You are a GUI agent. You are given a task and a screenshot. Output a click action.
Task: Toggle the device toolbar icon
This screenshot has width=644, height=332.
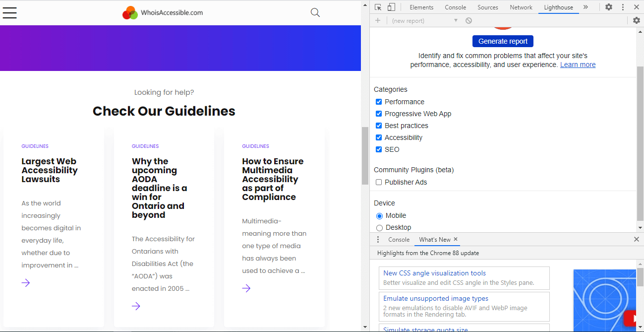391,7
